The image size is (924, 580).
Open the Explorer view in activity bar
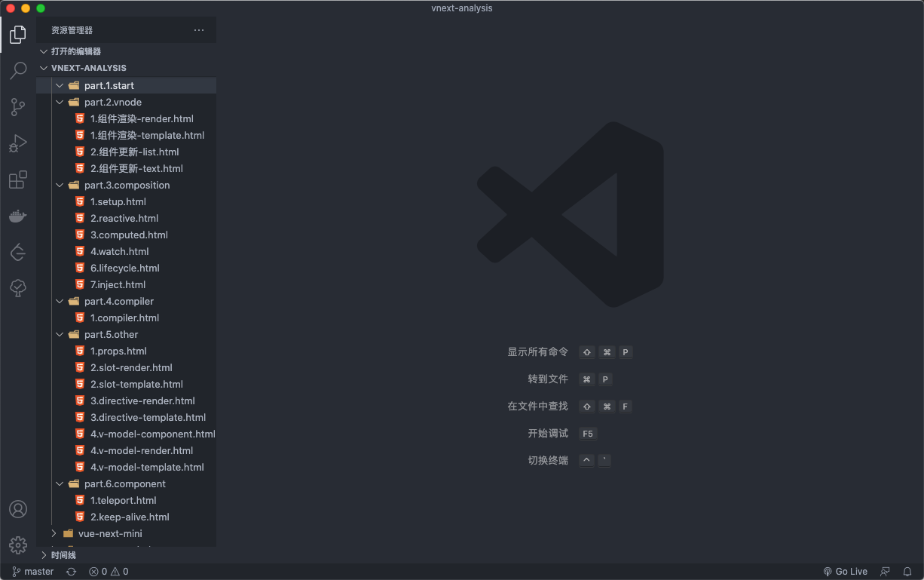[x=18, y=35]
